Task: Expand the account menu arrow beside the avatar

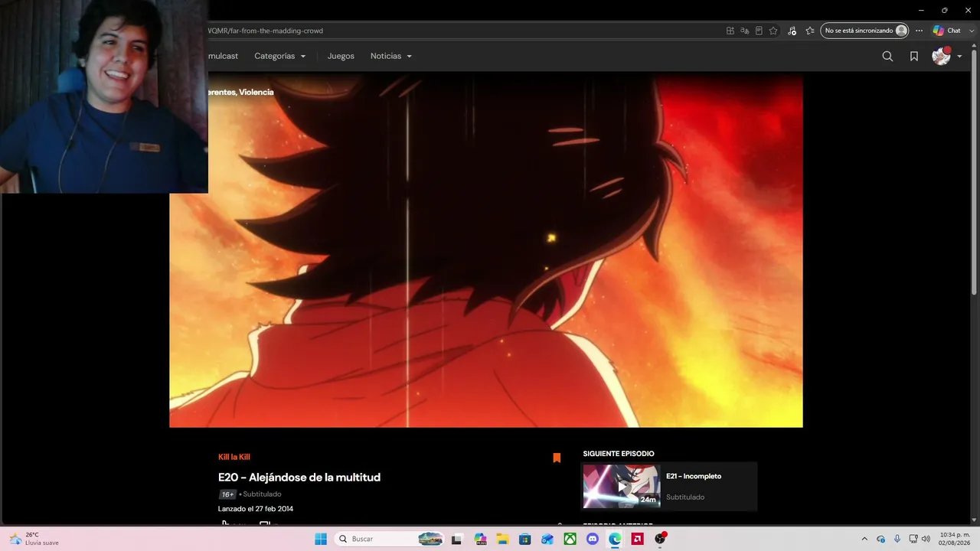Action: pos(959,56)
